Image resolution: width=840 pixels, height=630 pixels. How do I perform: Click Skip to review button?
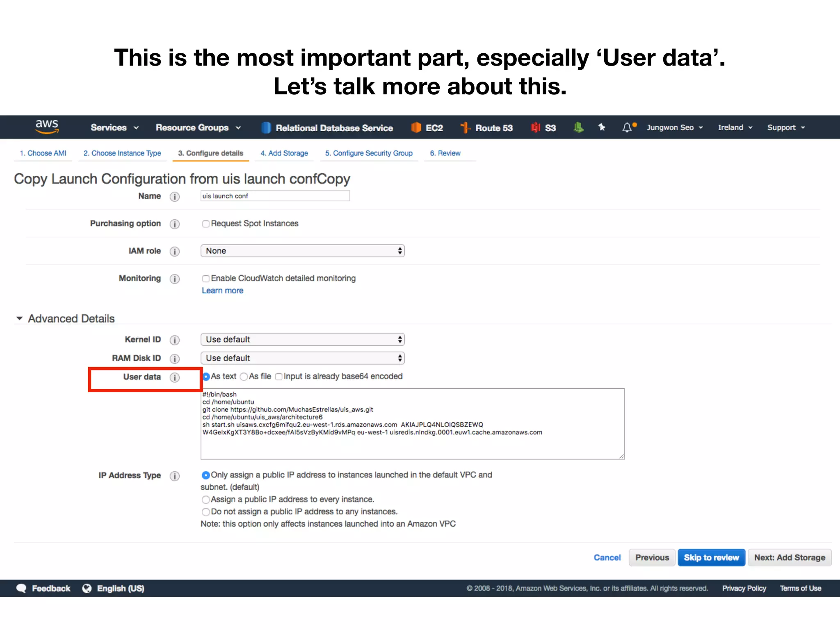tap(712, 558)
